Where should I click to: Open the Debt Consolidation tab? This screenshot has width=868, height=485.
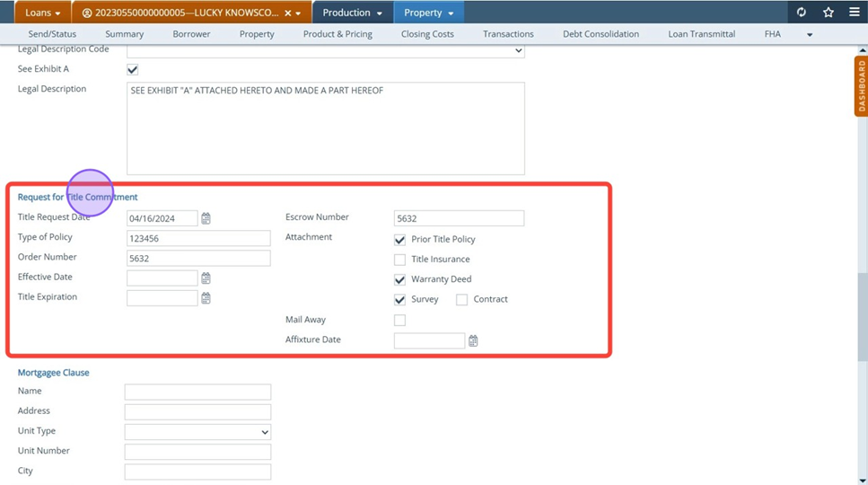pyautogui.click(x=601, y=34)
